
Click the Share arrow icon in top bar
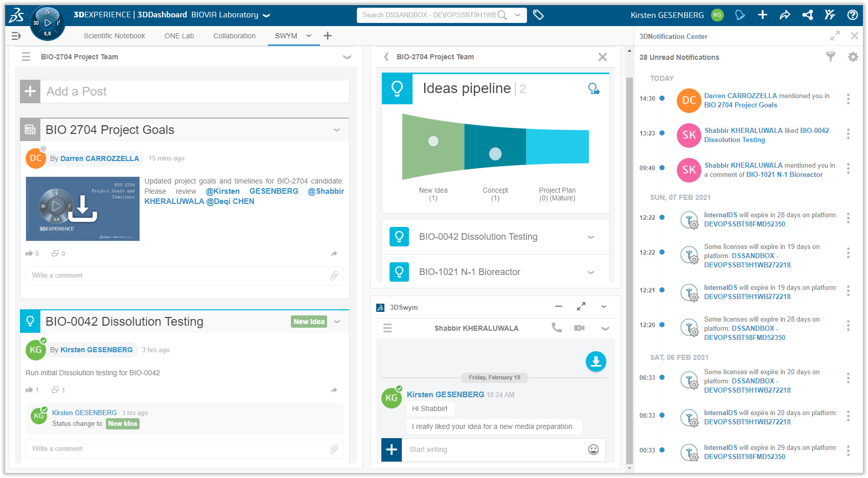tap(785, 15)
